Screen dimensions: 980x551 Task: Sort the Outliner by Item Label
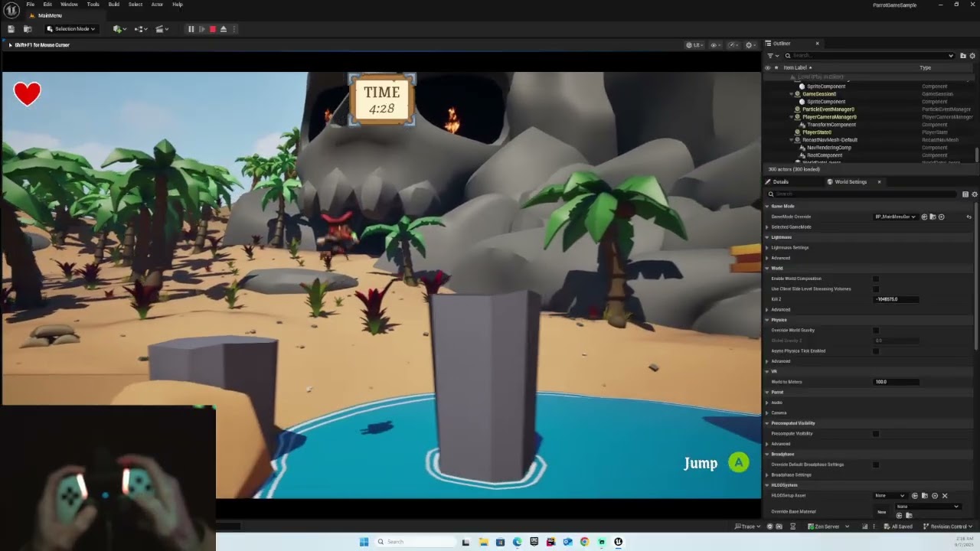coord(796,67)
